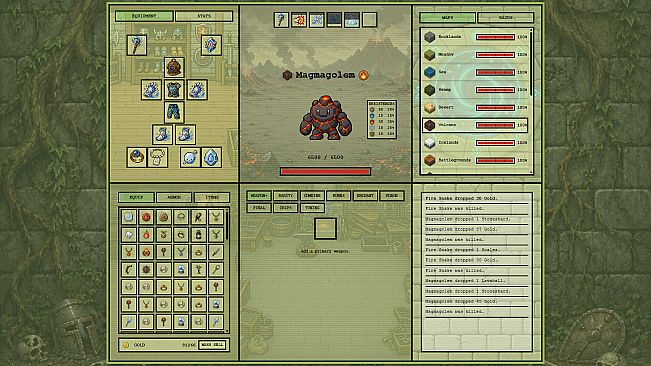Open the Combine crafting tab
Image resolution: width=651 pixels, height=366 pixels.
[312, 195]
